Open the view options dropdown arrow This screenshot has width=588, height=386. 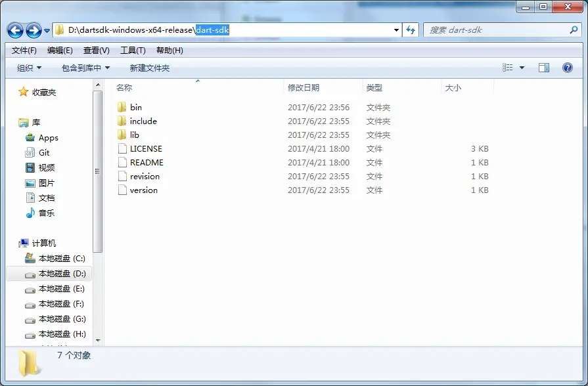522,68
